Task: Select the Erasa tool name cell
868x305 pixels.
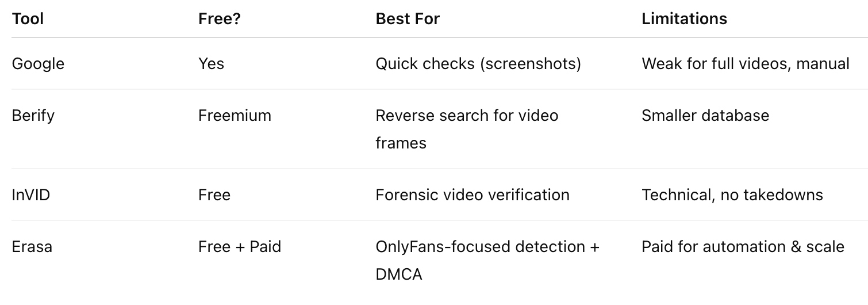Action: tap(32, 247)
